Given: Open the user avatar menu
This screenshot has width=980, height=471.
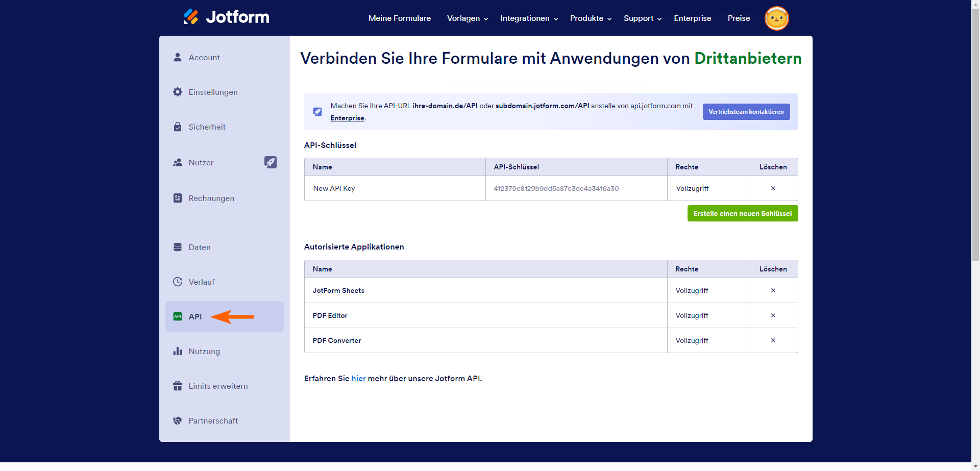Looking at the screenshot, I should [x=776, y=18].
